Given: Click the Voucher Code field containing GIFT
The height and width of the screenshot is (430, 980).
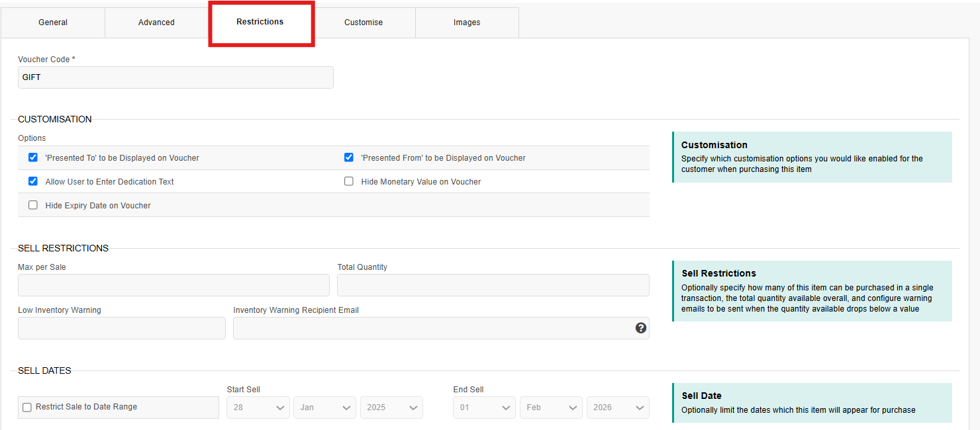Looking at the screenshot, I should (x=175, y=77).
